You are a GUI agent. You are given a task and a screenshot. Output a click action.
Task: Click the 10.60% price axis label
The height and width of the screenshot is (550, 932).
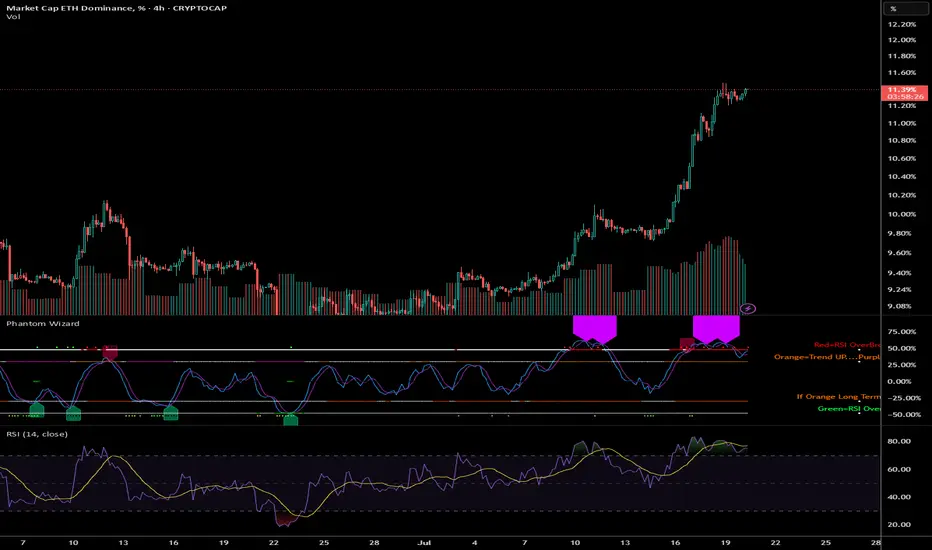[902, 158]
